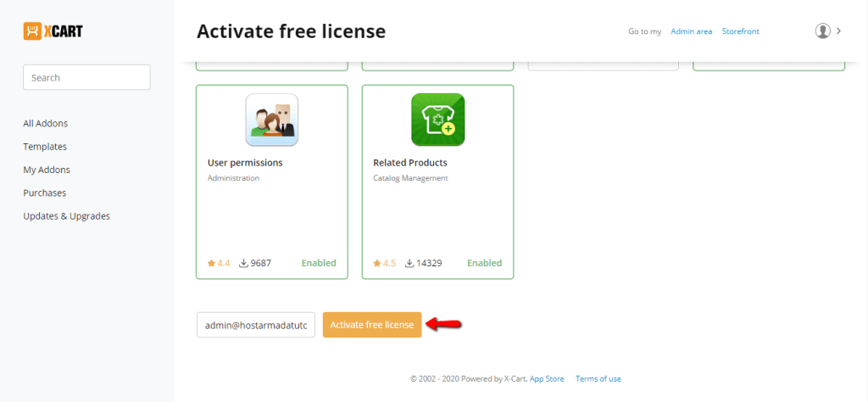Focus the Search field in the sidebar
This screenshot has width=868, height=402.
87,77
